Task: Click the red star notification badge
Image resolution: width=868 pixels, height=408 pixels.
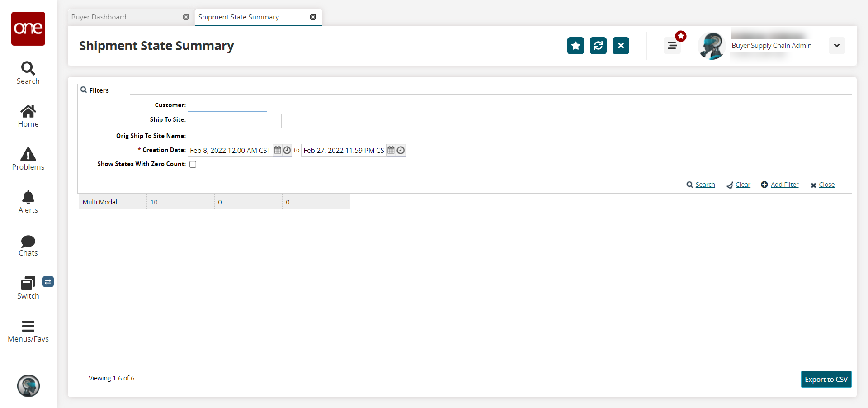Action: pos(681,36)
